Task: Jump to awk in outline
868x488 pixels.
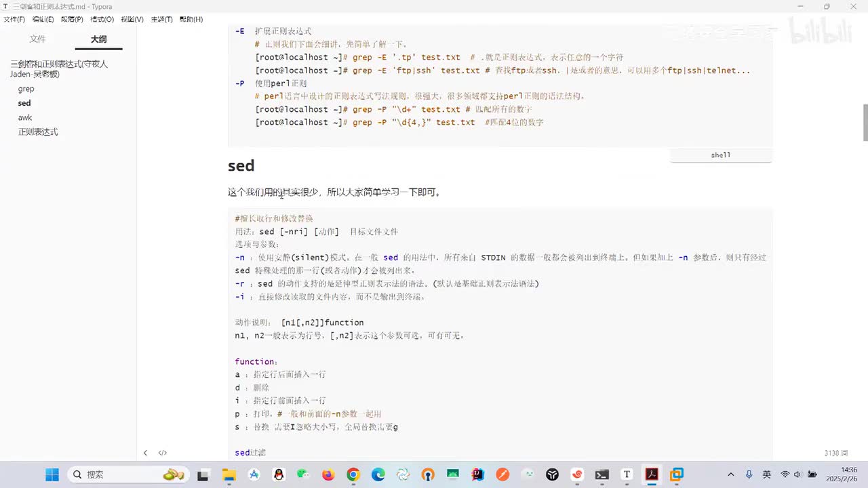Action: pyautogui.click(x=25, y=117)
